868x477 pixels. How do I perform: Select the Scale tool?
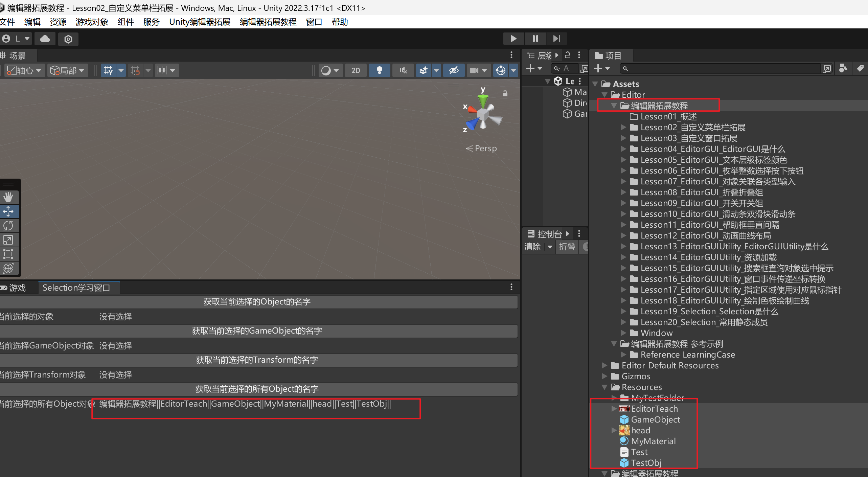pyautogui.click(x=8, y=240)
